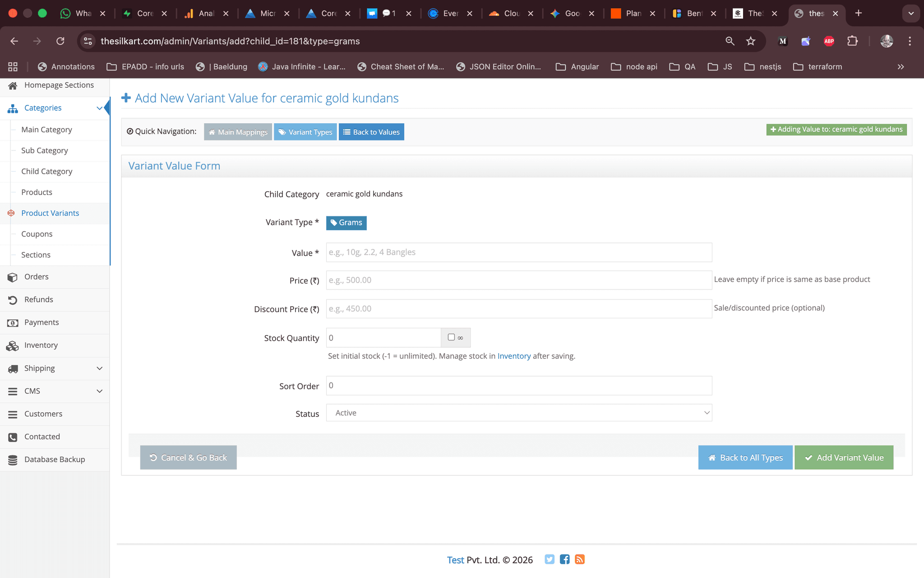The height and width of the screenshot is (578, 924).
Task: Click the AdBlock Plus extension icon
Action: [829, 41]
